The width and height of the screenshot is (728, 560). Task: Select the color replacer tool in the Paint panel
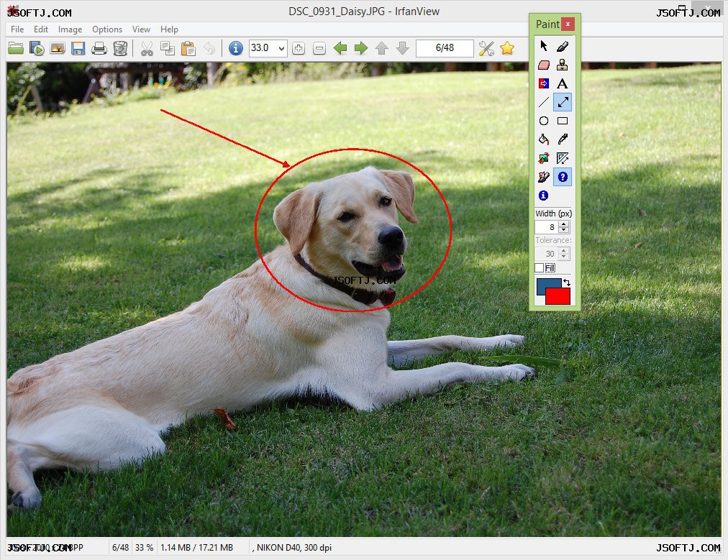click(x=544, y=83)
